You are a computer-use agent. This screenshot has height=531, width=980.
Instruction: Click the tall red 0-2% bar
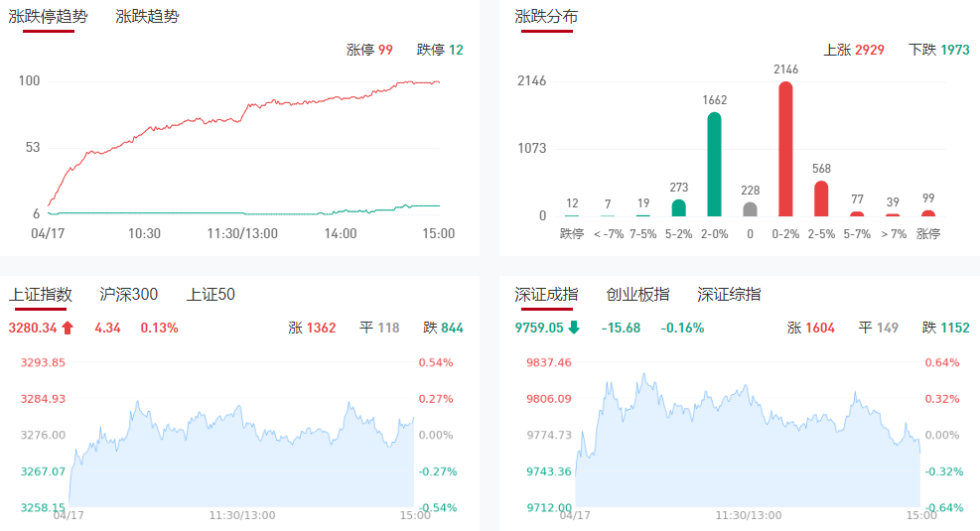click(785, 149)
